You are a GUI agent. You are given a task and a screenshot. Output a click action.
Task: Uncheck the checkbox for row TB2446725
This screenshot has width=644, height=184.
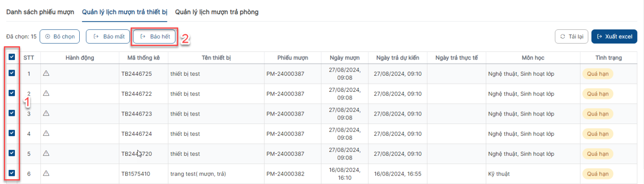coord(12,73)
